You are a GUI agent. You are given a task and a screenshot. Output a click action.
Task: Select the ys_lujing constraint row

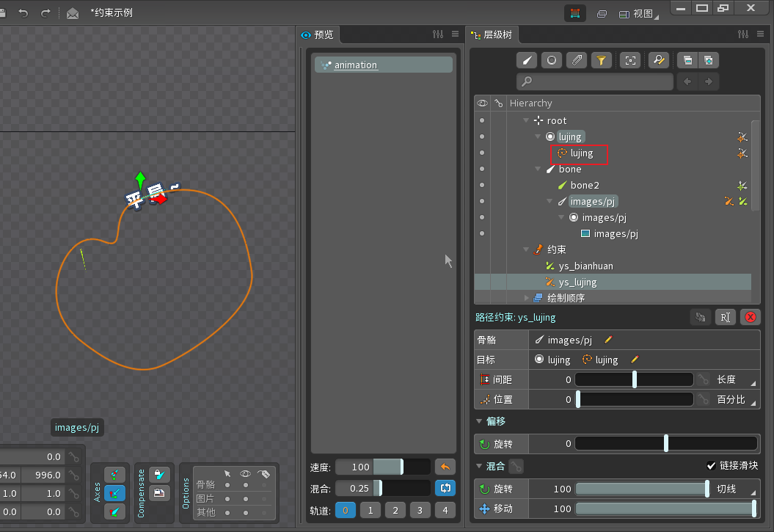tap(613, 282)
